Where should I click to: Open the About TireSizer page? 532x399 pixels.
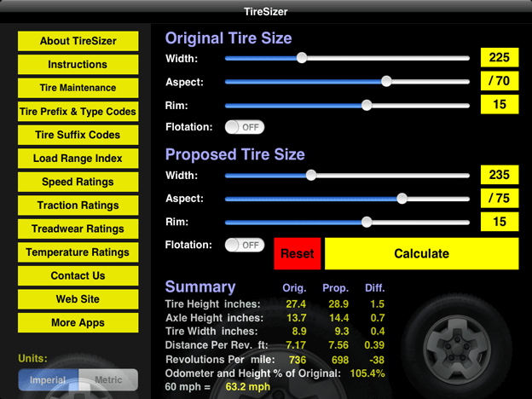pos(78,41)
